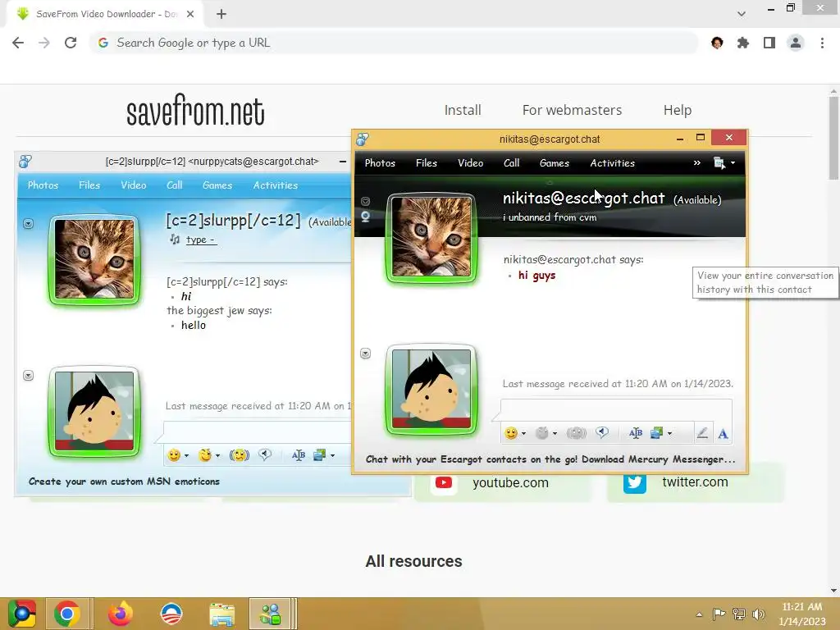Open own display picture options in slurpp window
The height and width of the screenshot is (630, 840).
tap(29, 376)
